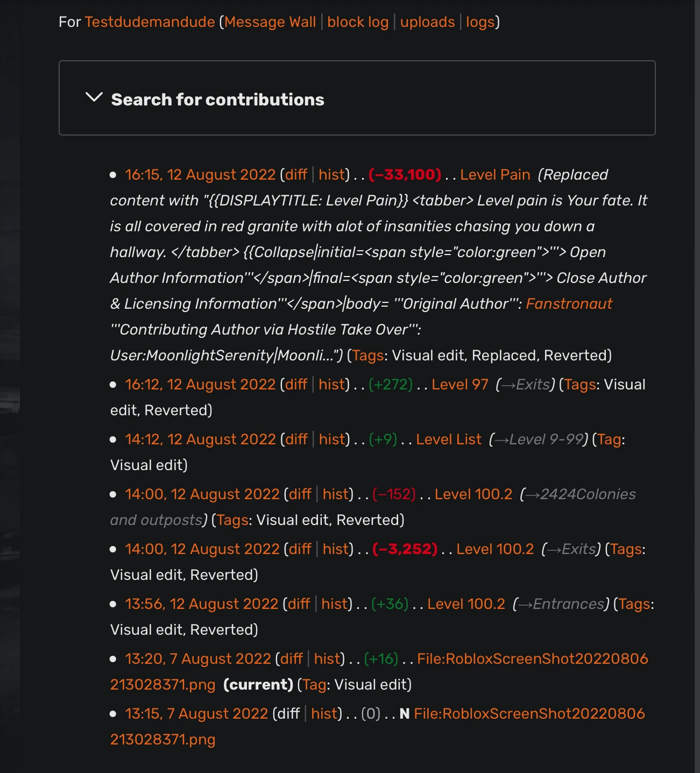Open the Level Pain page link
700x773 pixels.
(495, 175)
